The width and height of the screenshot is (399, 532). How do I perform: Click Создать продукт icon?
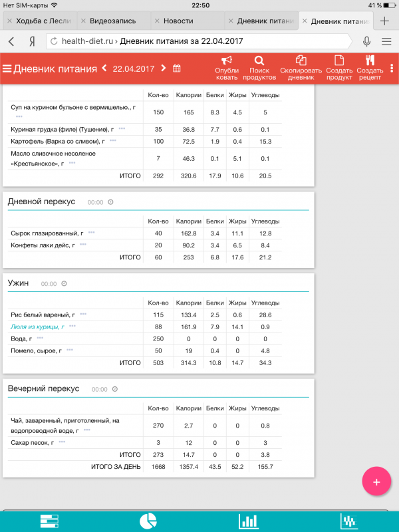(x=339, y=61)
